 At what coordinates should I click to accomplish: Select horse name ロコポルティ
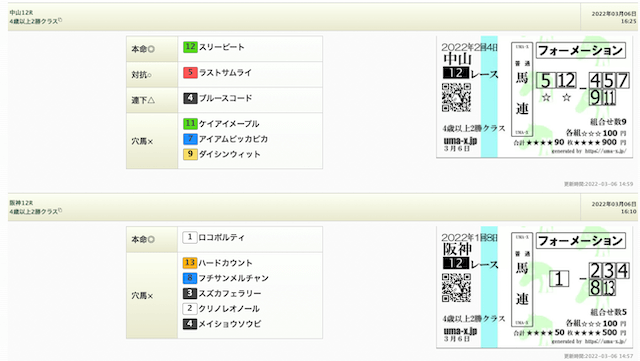point(222,237)
